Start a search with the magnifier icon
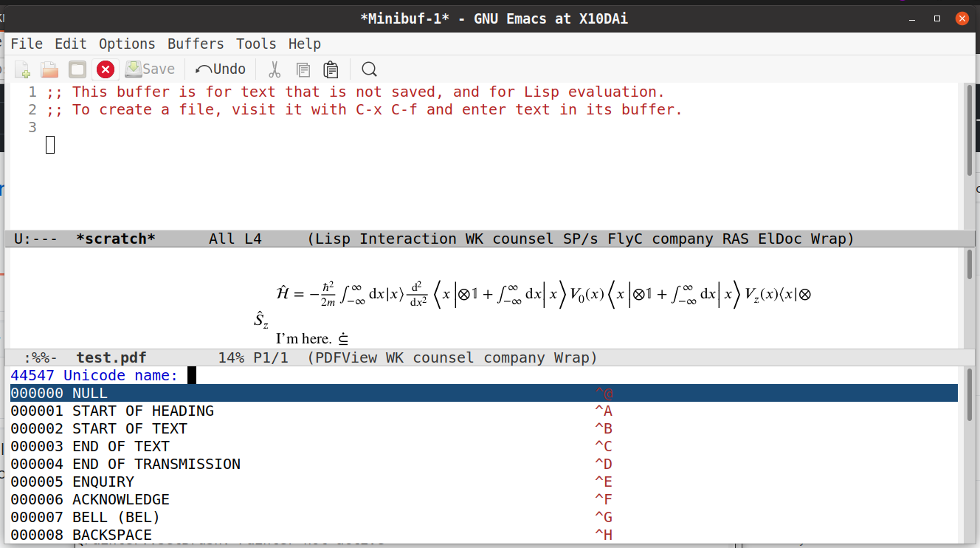 pyautogui.click(x=368, y=69)
